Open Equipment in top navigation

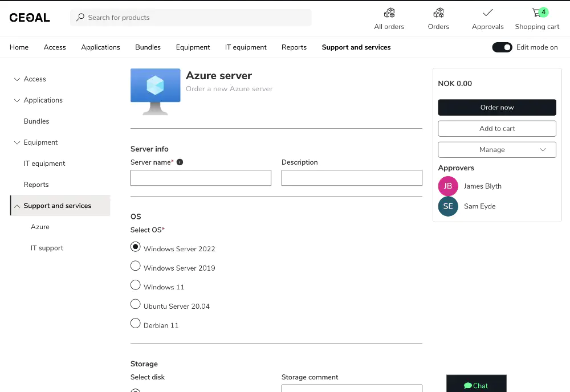(x=193, y=47)
